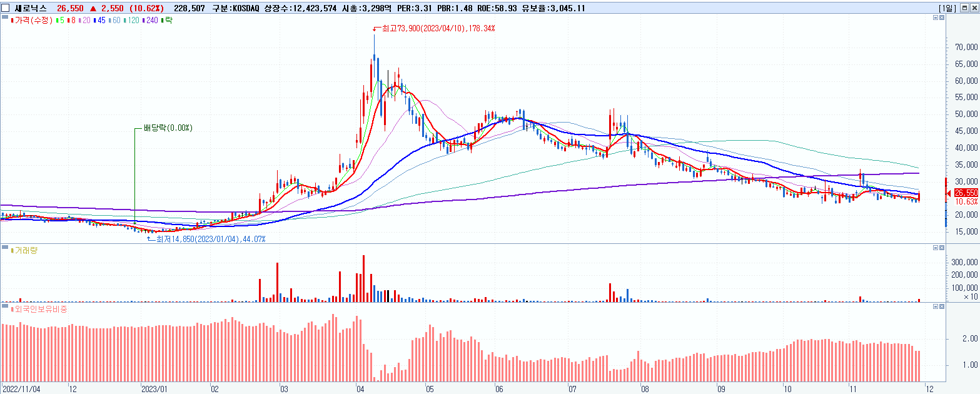Viewport: 980px width, 394px height.
Task: Select the 8-day moving average legend
Action: [72, 21]
